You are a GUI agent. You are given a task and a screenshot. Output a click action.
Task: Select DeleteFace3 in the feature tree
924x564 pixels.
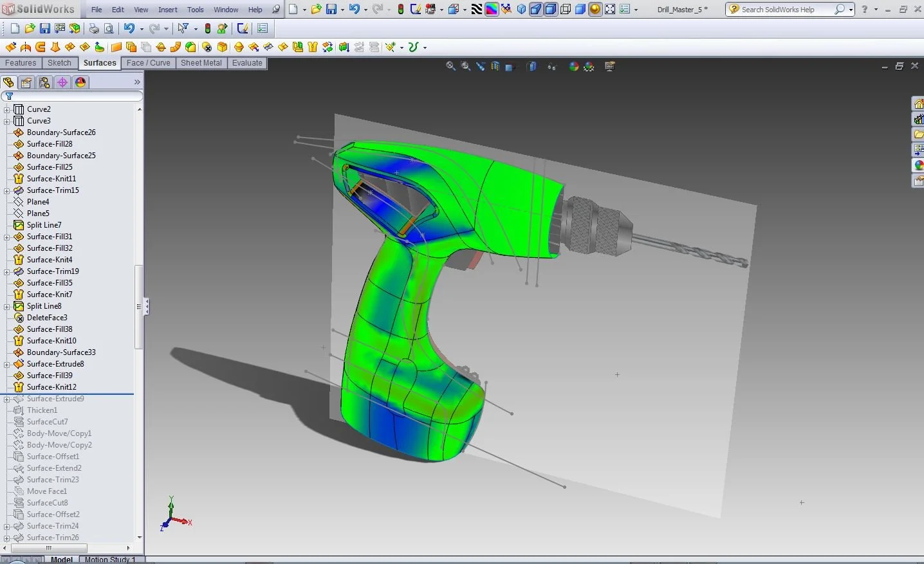point(47,318)
